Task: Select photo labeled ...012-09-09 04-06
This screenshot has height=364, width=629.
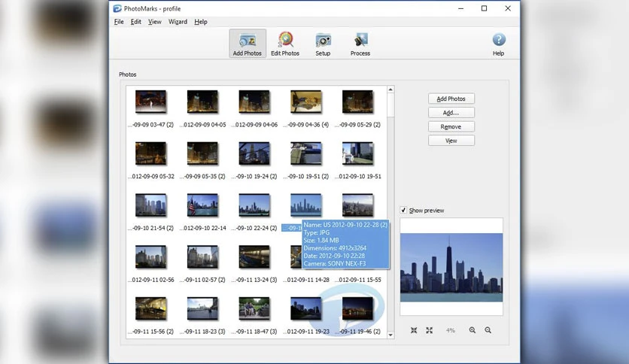Action: 254,102
